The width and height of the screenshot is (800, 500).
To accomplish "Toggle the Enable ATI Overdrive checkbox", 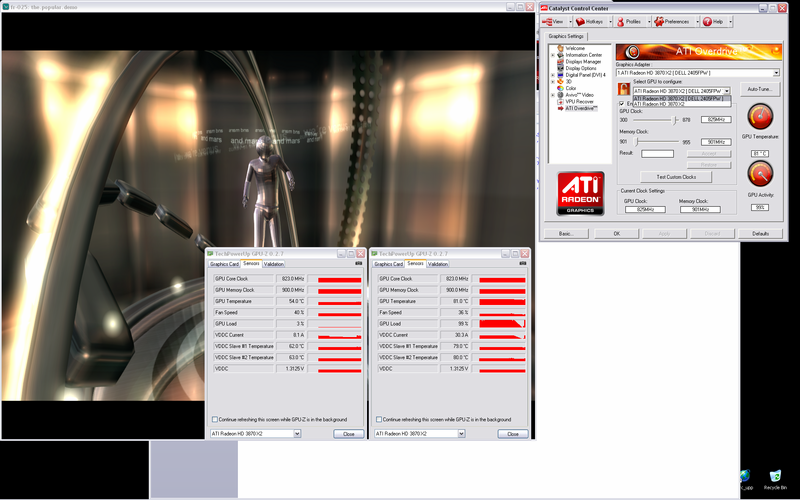I will coord(622,103).
